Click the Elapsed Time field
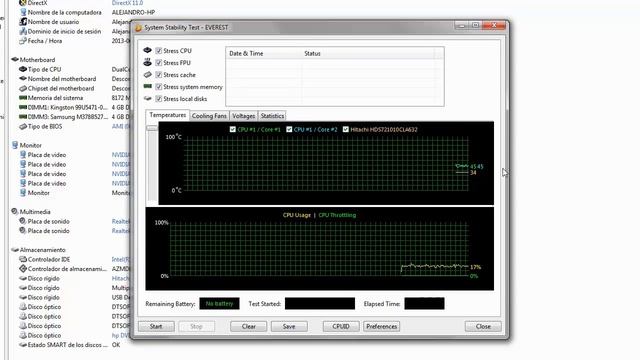Image resolution: width=640 pixels, height=360 pixels. pos(424,303)
